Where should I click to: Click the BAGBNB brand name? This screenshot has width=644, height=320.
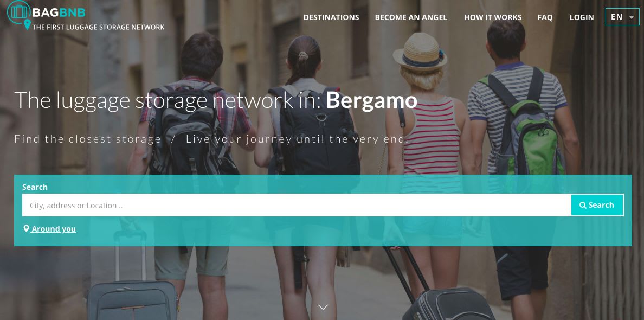59,12
